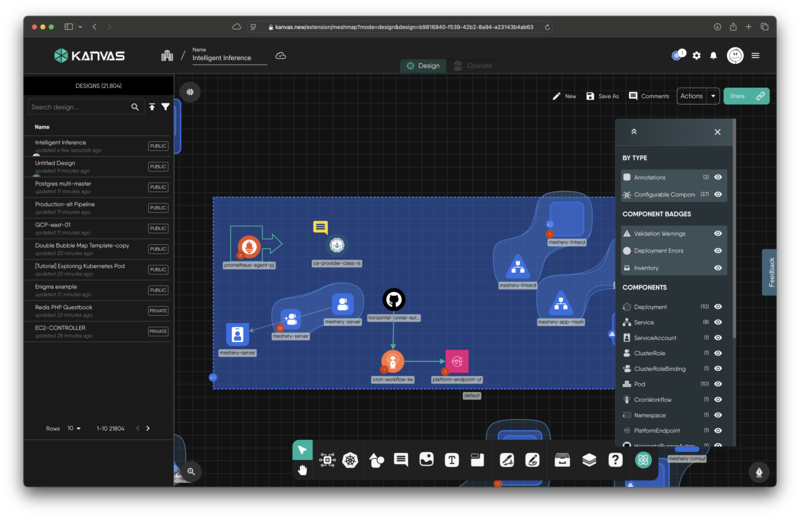
Task: Open the filter designs funnel icon
Action: [x=166, y=107]
